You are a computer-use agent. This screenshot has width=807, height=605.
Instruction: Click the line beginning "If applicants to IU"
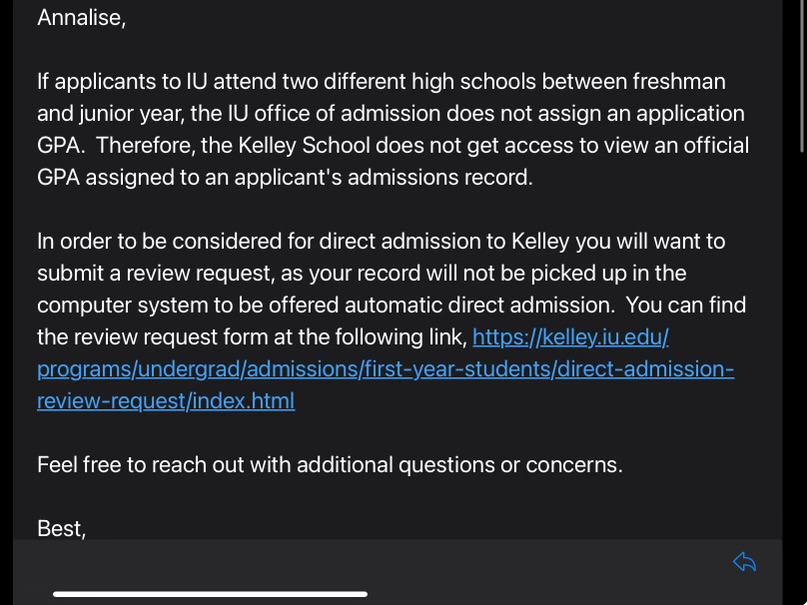tap(380, 82)
